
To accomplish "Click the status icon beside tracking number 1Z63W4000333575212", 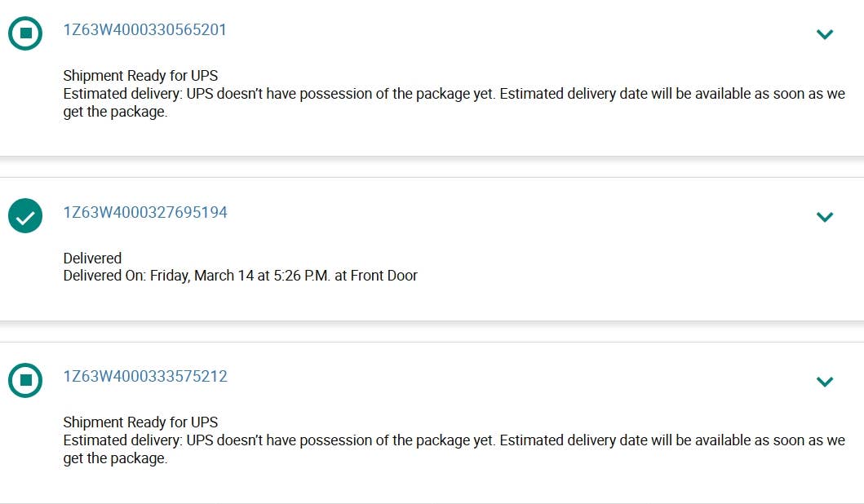I will [x=25, y=380].
